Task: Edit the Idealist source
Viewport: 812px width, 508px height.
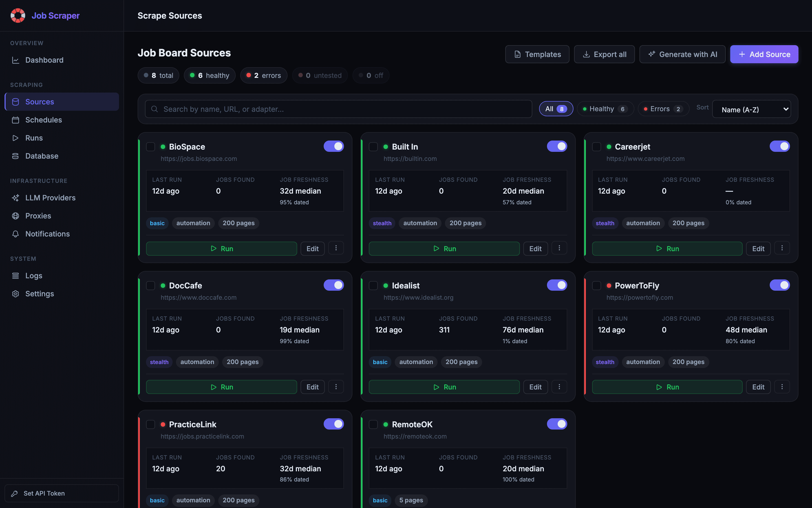Action: (535, 387)
